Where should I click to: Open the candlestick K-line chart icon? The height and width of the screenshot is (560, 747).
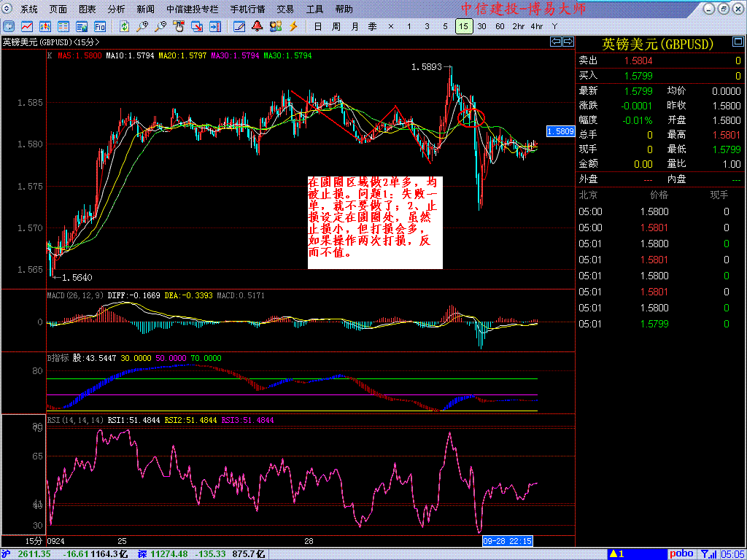(45, 27)
